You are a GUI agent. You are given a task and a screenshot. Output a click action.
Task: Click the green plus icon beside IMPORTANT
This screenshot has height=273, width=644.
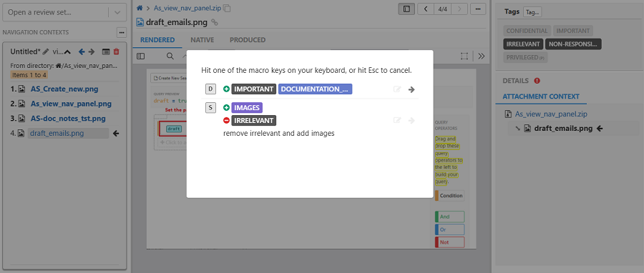tap(226, 89)
